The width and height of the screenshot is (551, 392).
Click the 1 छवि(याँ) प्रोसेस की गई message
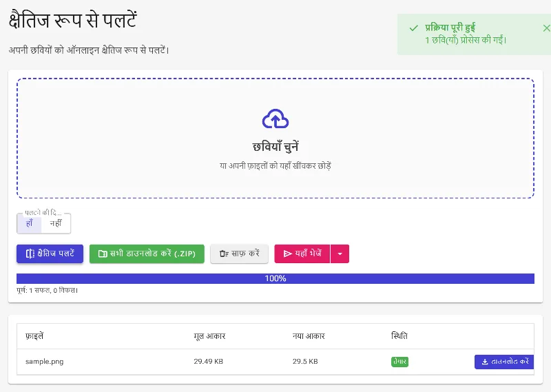[x=466, y=40]
